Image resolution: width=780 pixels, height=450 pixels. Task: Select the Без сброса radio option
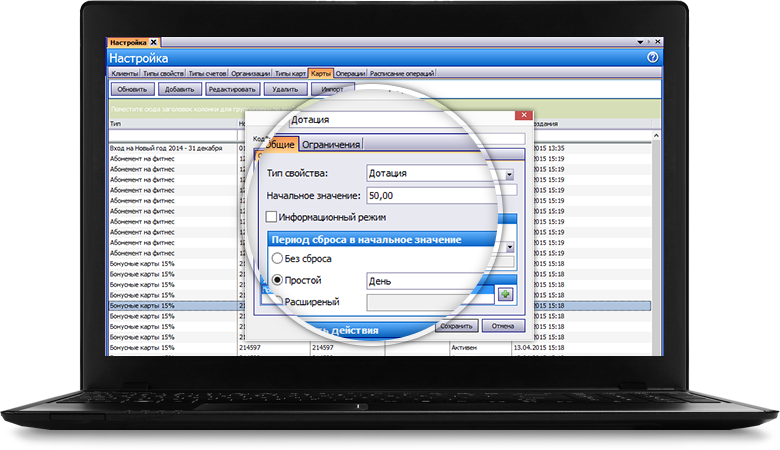point(276,259)
